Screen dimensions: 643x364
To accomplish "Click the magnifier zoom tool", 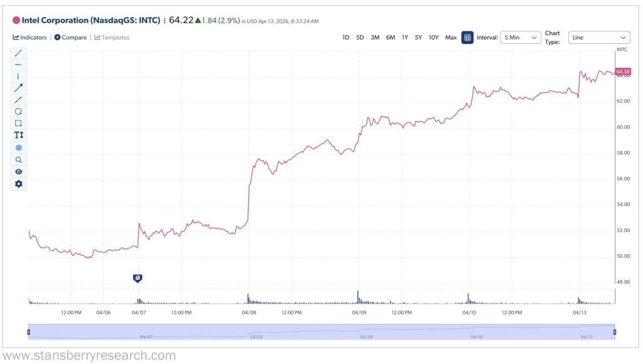I will pos(18,159).
